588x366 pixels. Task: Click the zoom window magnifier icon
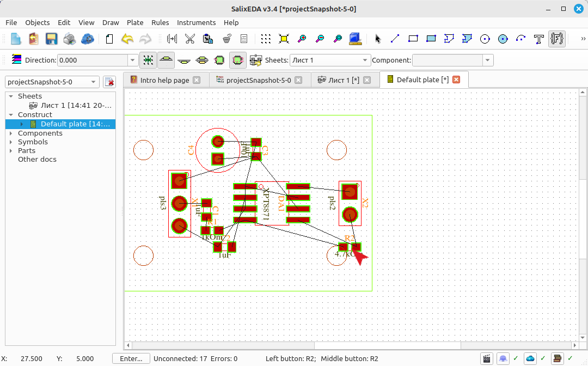[x=338, y=39]
